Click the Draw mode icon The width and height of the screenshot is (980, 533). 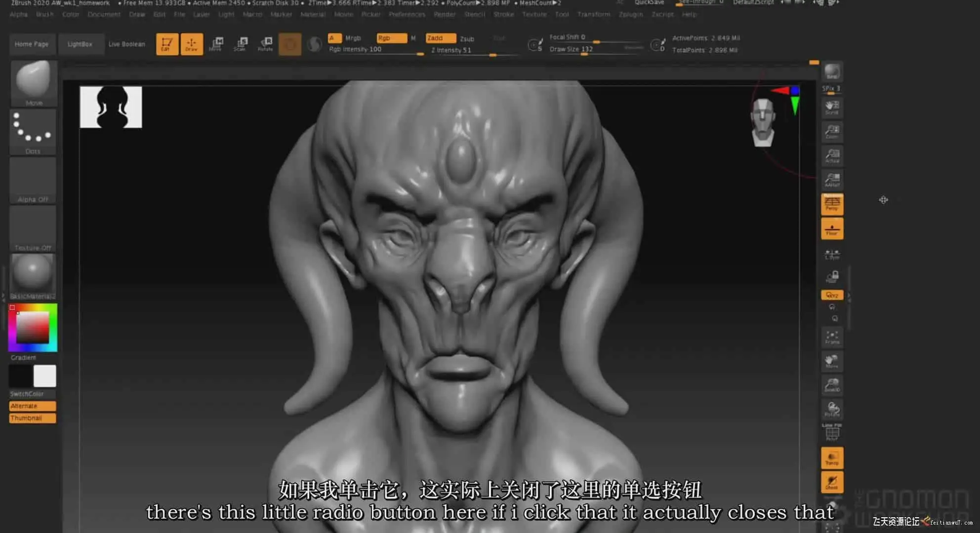coord(192,44)
